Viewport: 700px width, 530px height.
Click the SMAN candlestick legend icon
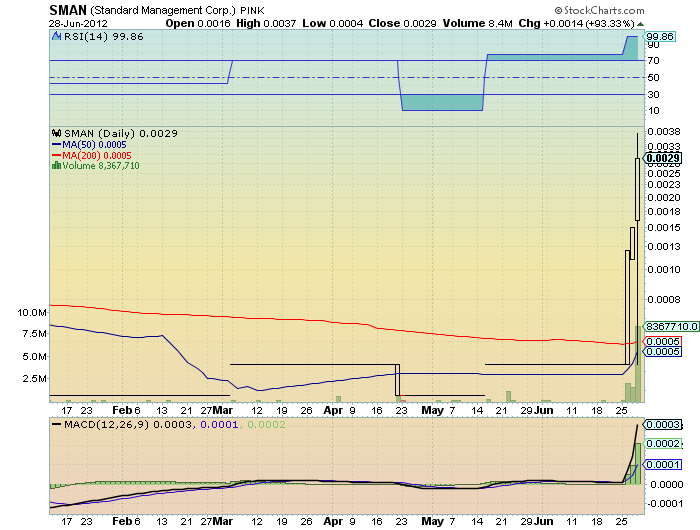pyautogui.click(x=56, y=133)
